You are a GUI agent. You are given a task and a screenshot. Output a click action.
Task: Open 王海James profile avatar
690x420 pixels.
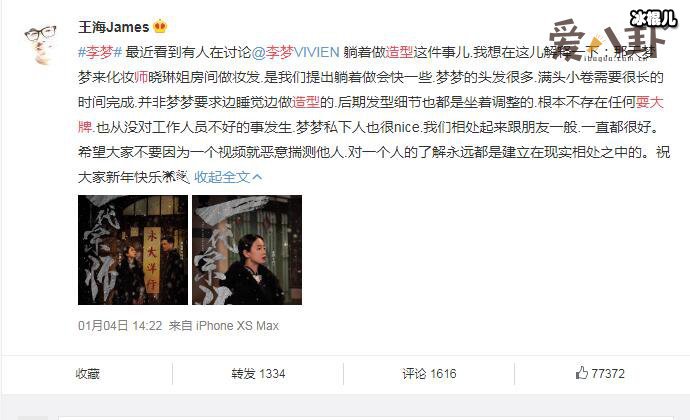[40, 45]
